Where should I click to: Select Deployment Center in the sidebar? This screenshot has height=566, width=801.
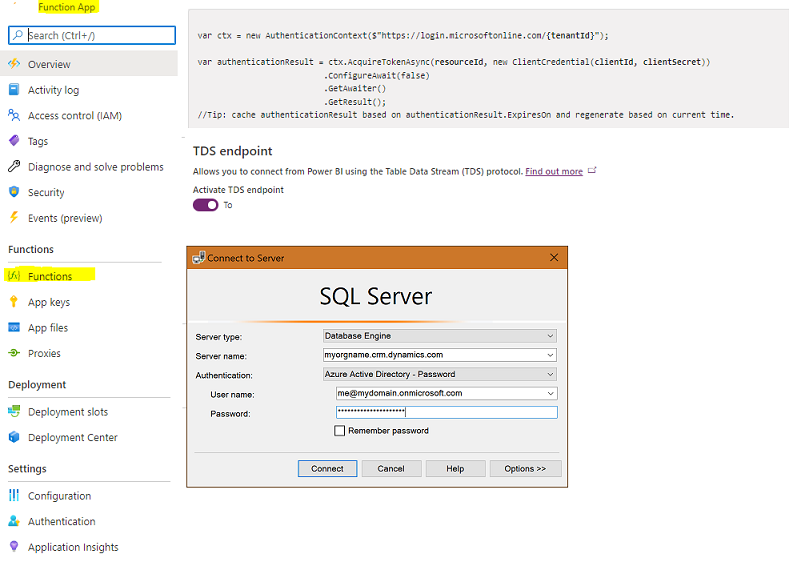(x=72, y=437)
